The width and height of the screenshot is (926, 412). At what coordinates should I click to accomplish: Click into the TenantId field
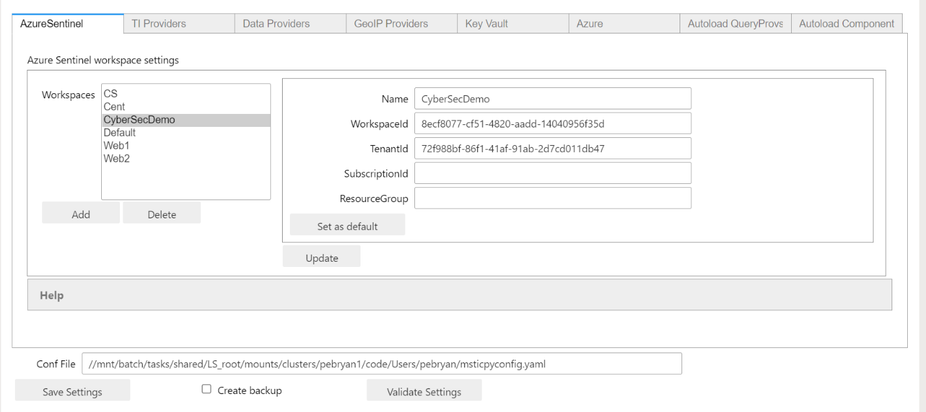(553, 148)
